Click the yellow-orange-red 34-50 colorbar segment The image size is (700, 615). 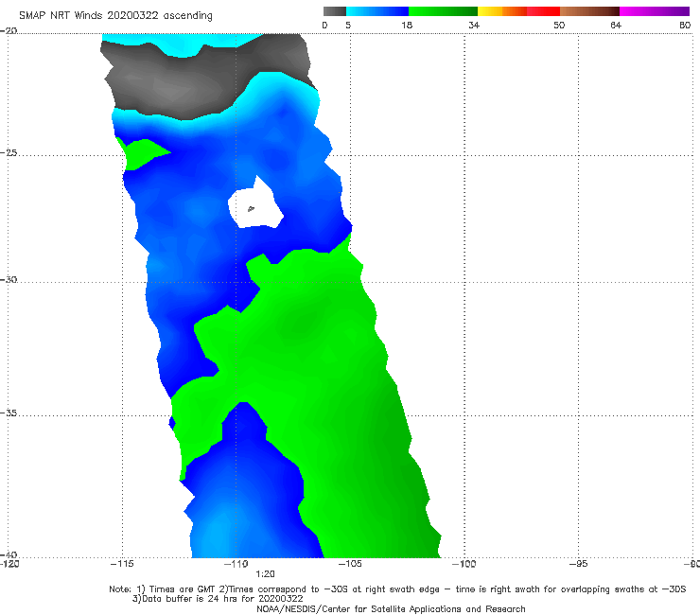(x=518, y=11)
